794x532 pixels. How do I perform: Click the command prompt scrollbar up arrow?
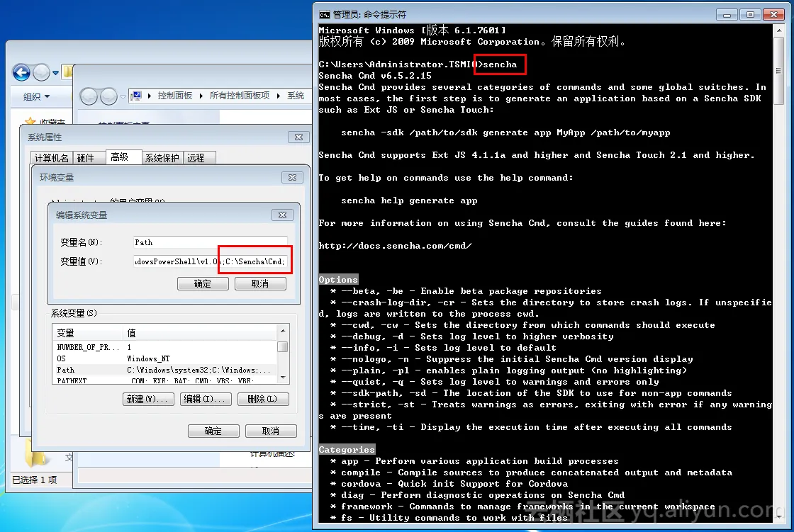779,31
